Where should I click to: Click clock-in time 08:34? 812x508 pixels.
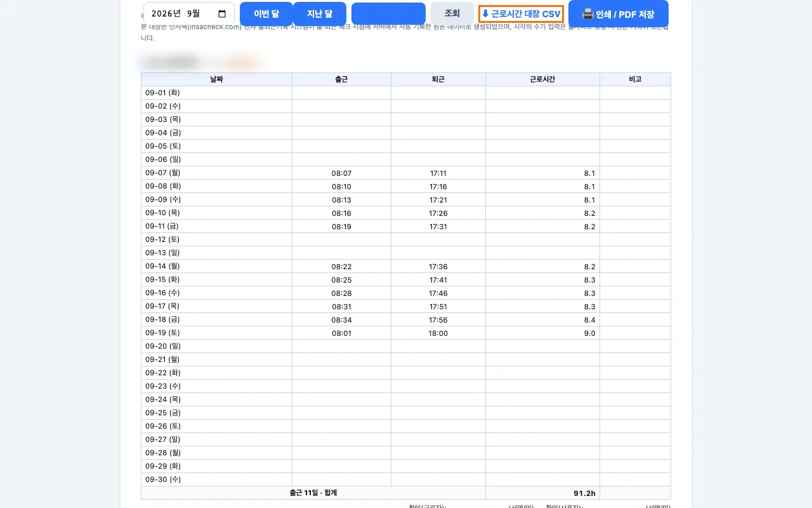[341, 320]
